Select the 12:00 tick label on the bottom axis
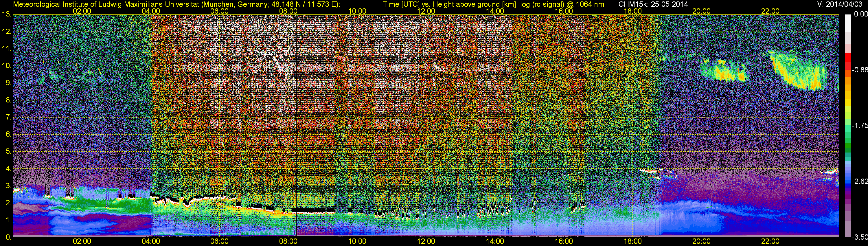Image resolution: width=868 pixels, height=246 pixels. (426, 241)
